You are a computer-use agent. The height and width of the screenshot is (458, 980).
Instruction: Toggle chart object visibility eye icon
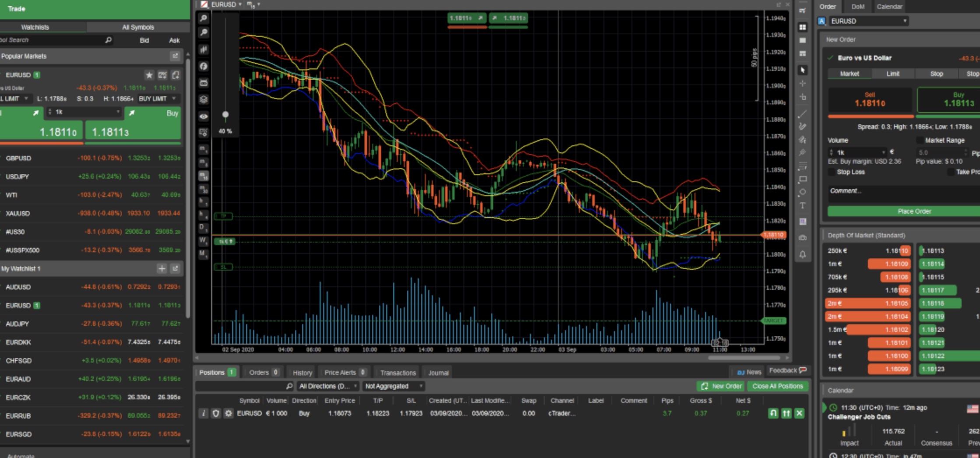204,116
